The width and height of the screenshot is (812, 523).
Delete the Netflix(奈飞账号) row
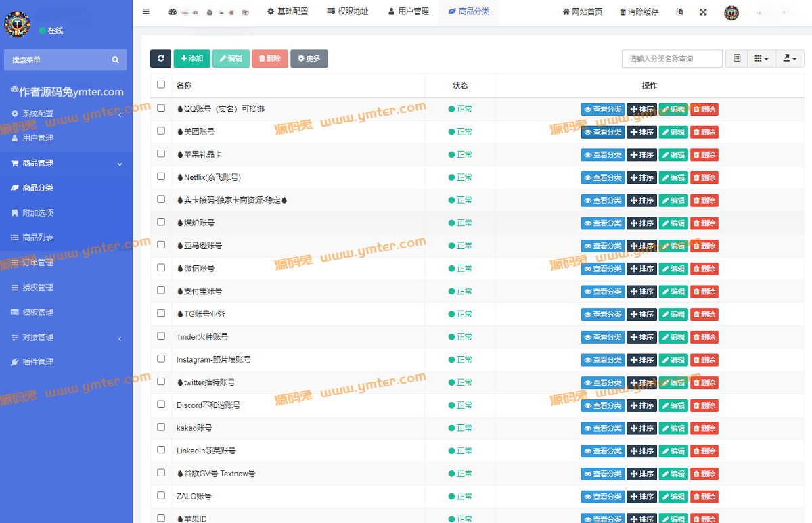click(x=704, y=177)
